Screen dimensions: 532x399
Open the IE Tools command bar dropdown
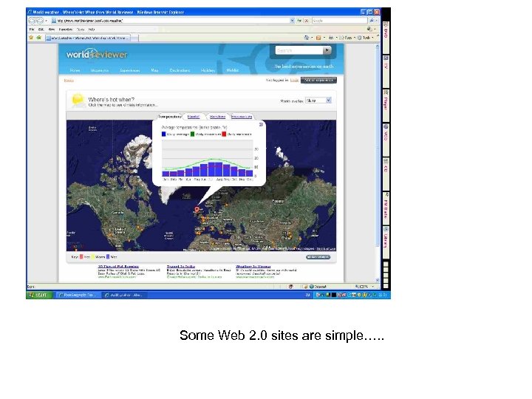click(x=366, y=38)
